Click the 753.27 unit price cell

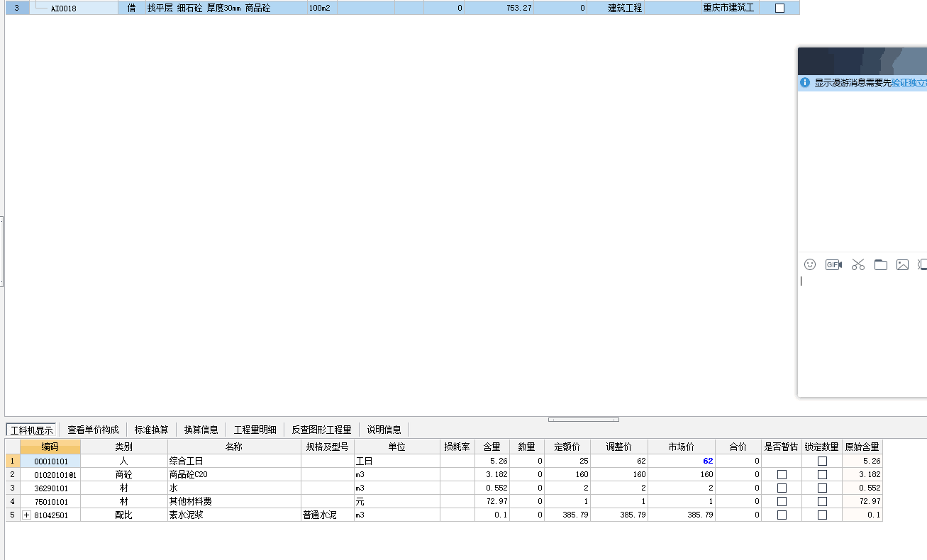tap(500, 9)
